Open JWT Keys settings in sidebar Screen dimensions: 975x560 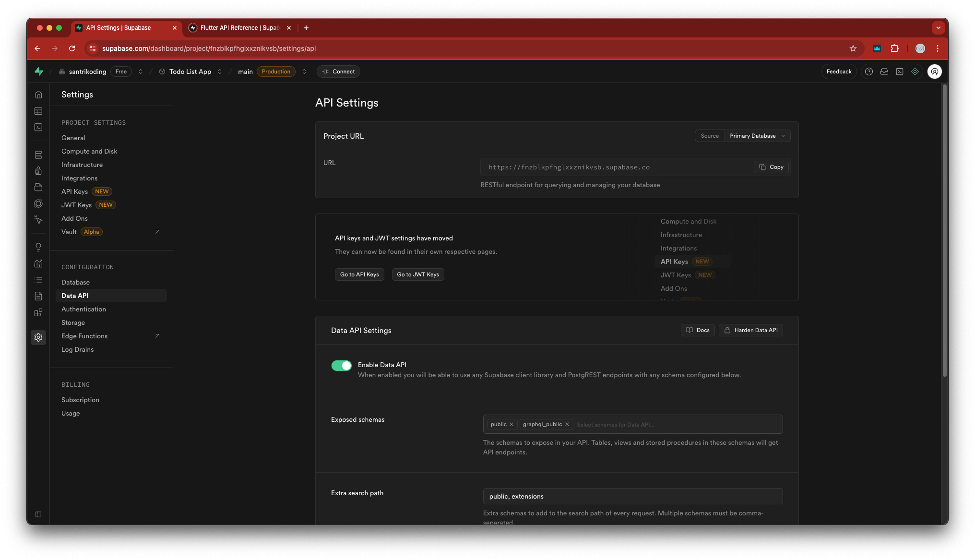click(76, 205)
